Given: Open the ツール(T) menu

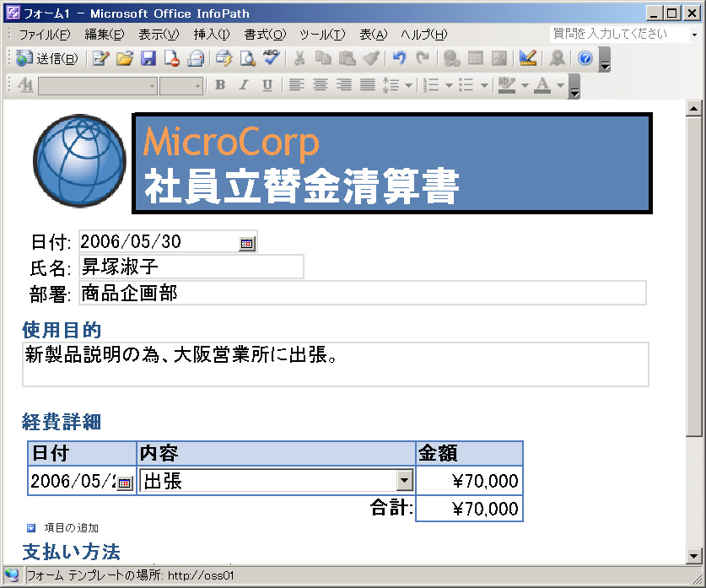Looking at the screenshot, I should coord(322,35).
